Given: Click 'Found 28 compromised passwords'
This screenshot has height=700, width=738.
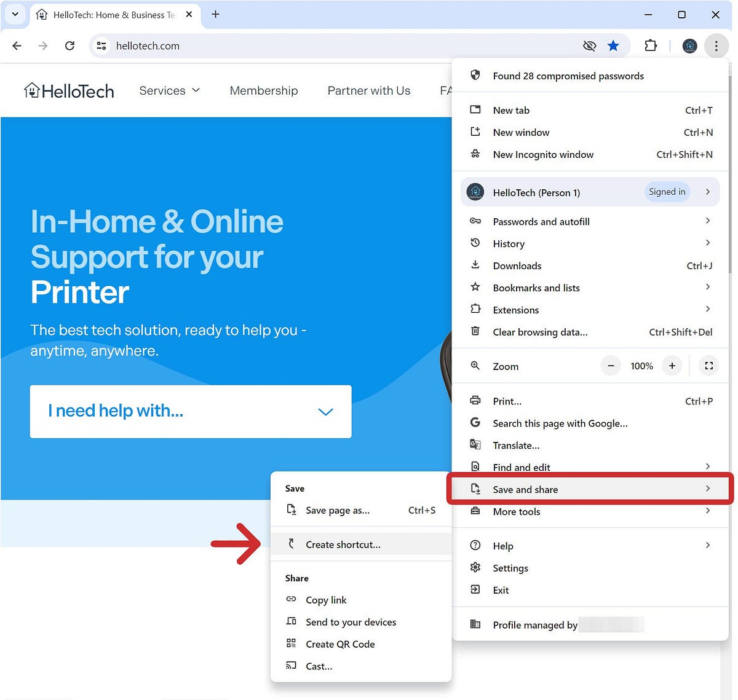Looking at the screenshot, I should pyautogui.click(x=568, y=76).
